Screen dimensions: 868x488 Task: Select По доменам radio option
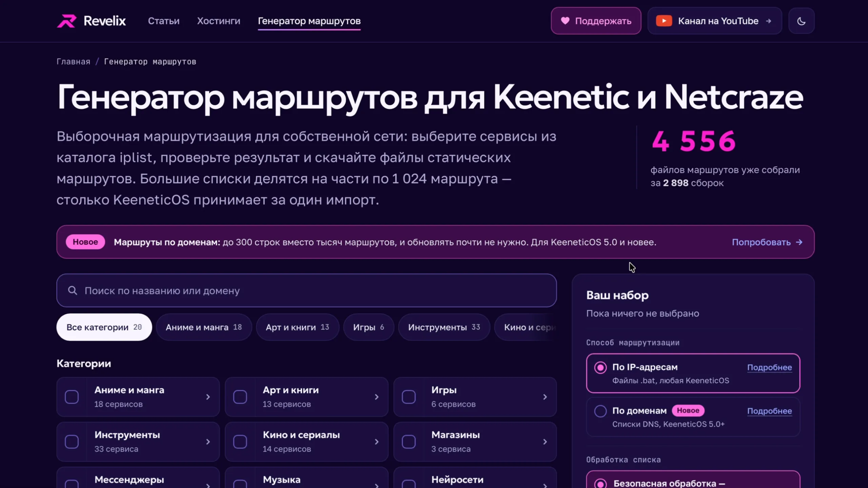pyautogui.click(x=600, y=411)
